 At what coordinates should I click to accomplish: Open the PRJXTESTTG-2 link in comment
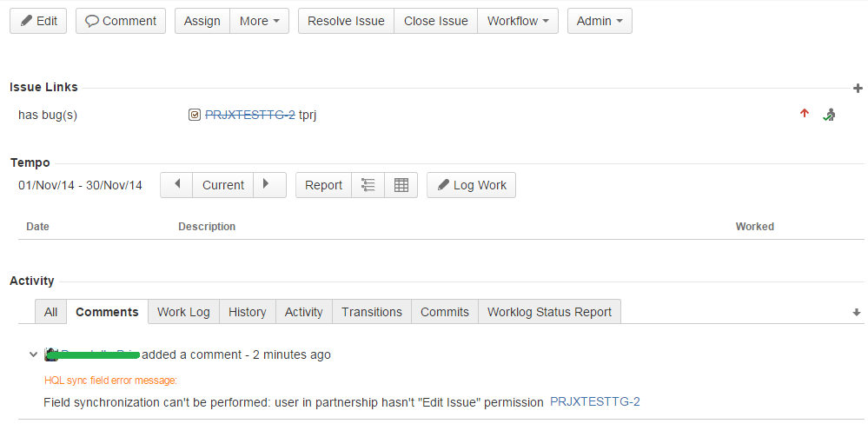(595, 401)
